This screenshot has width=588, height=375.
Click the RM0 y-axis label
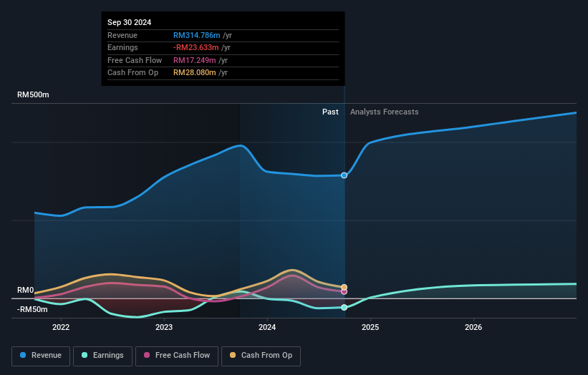(x=26, y=291)
